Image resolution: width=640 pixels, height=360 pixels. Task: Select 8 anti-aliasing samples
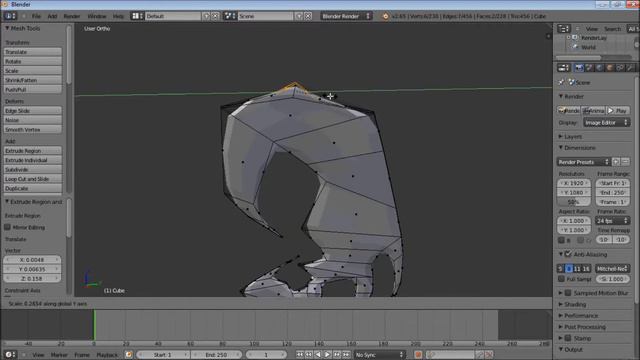(x=569, y=269)
